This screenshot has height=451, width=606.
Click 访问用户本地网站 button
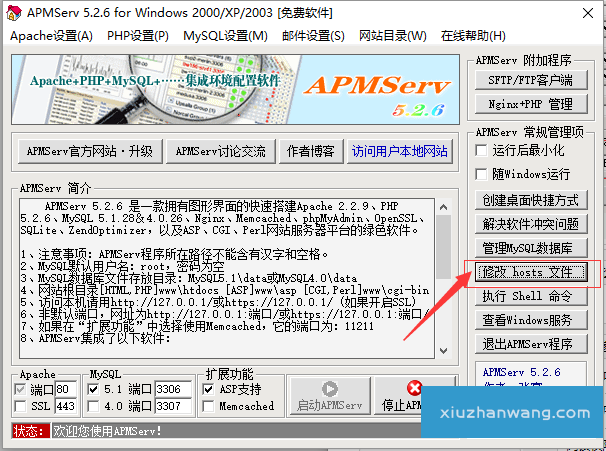tap(400, 151)
